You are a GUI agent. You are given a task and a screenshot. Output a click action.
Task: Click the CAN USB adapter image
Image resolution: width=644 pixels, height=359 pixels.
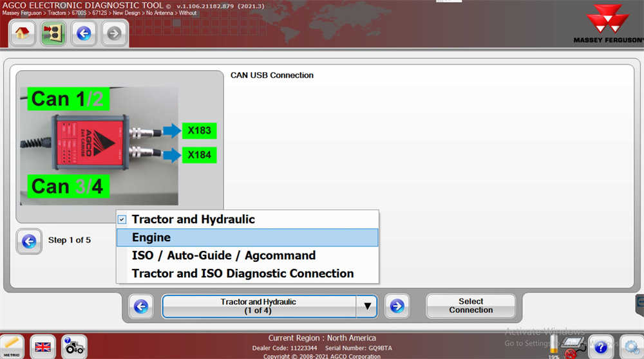(x=99, y=145)
